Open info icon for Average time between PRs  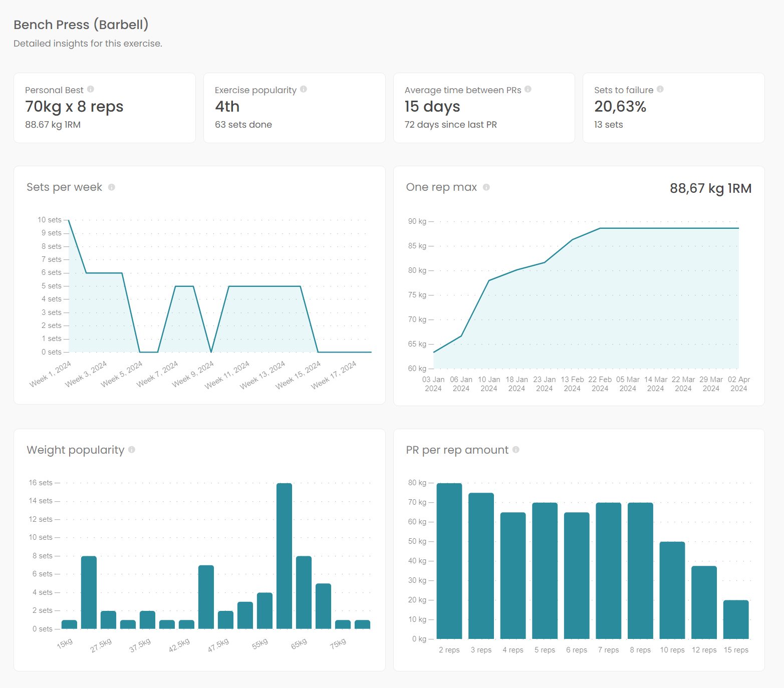[x=528, y=89]
